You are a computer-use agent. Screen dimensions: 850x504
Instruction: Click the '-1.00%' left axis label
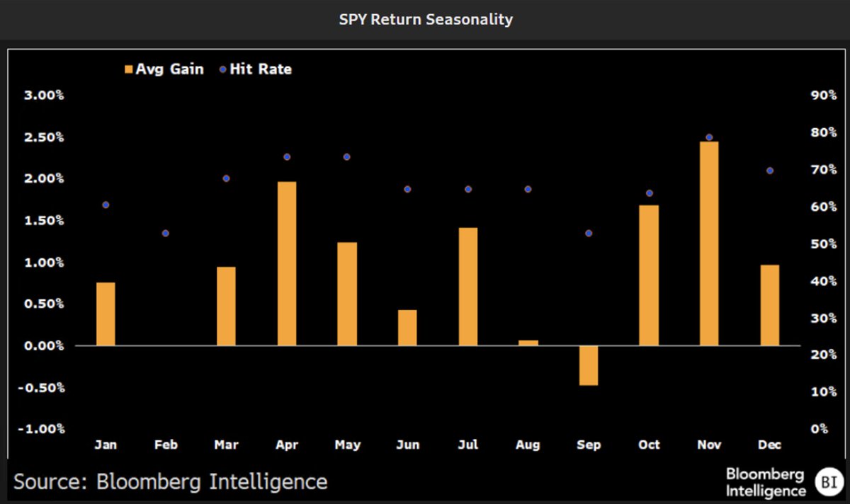(43, 429)
